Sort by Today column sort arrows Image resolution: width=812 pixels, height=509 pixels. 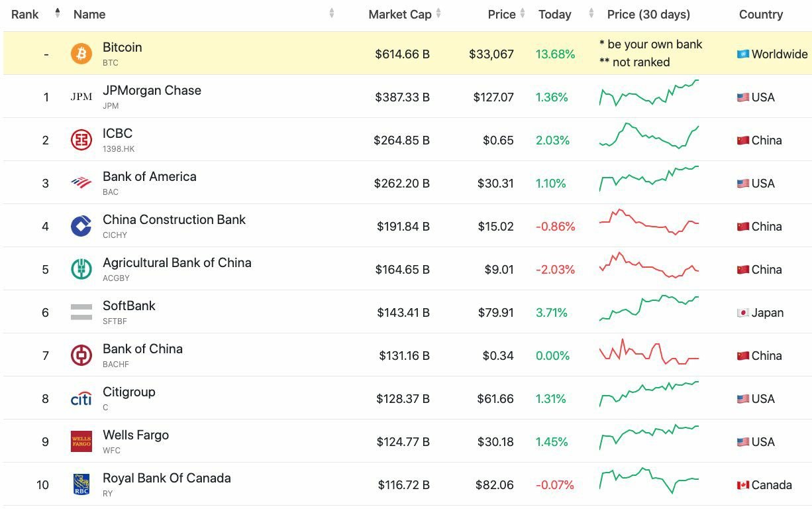click(x=591, y=14)
